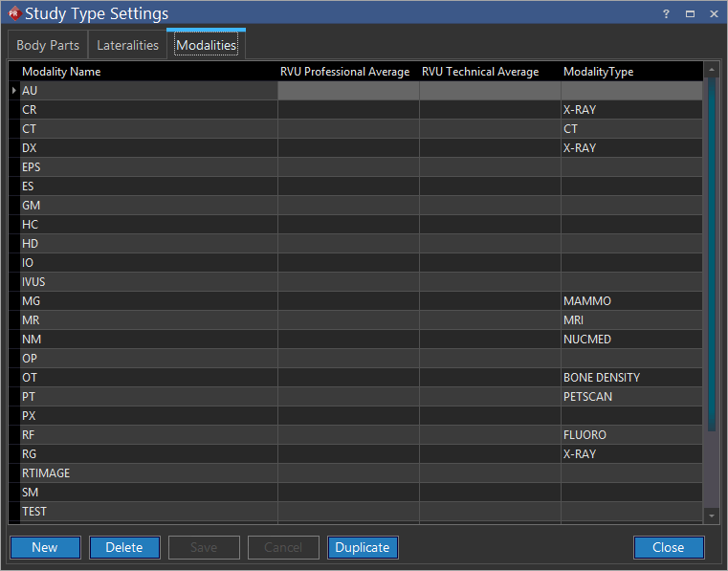Click the row indicator arrow beside AU

click(x=13, y=91)
